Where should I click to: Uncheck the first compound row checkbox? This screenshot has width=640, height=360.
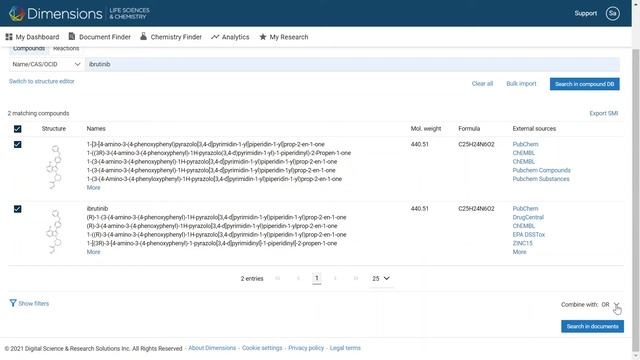click(x=18, y=144)
